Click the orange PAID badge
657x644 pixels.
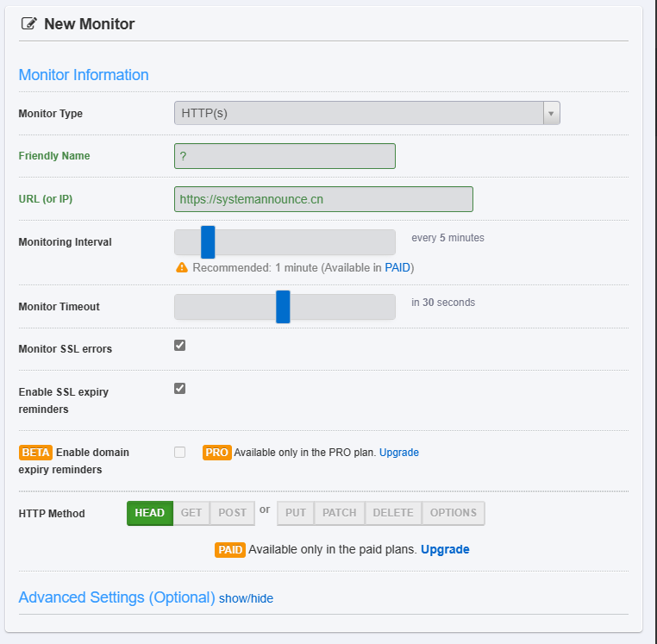230,550
